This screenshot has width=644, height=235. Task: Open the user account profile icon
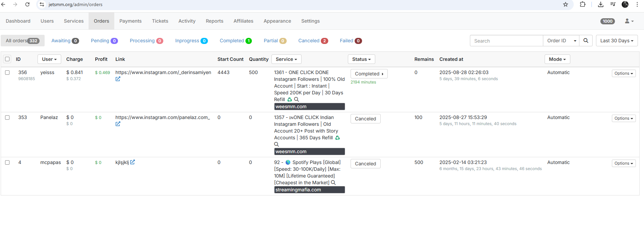629,21
